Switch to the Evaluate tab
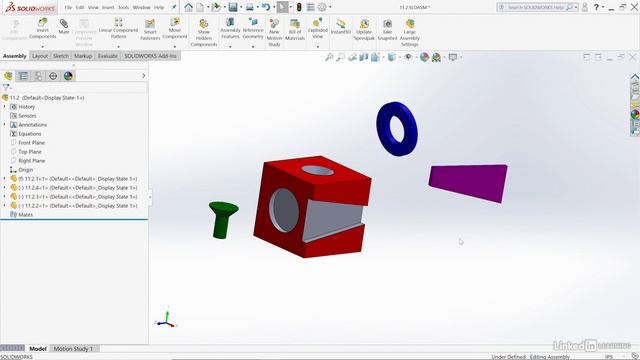Screen dimensions: 640x360 pos(108,56)
